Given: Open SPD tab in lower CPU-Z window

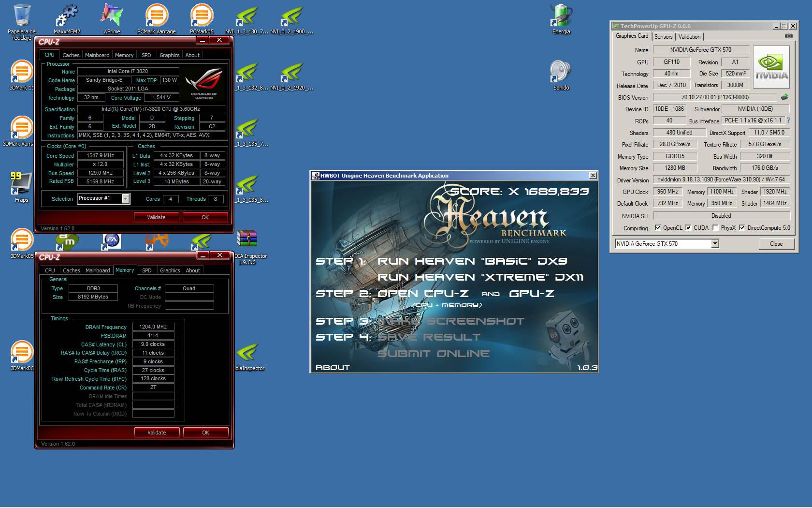Looking at the screenshot, I should 147,270.
